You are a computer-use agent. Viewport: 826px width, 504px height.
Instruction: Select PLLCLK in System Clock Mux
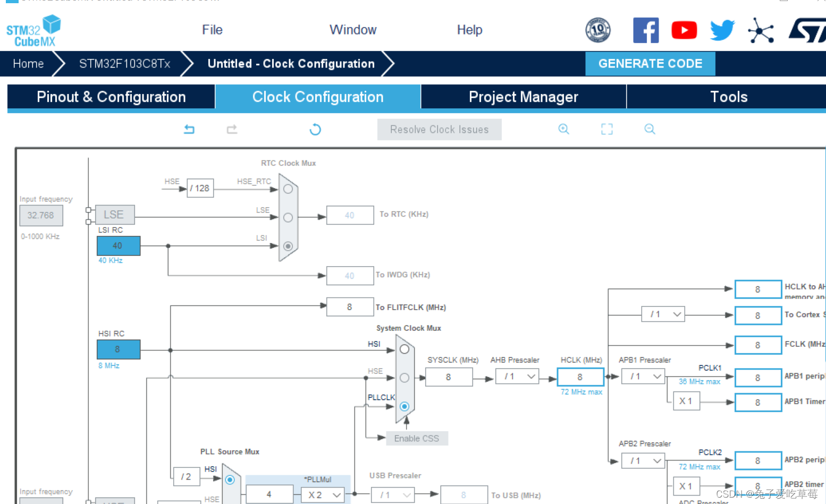[404, 406]
